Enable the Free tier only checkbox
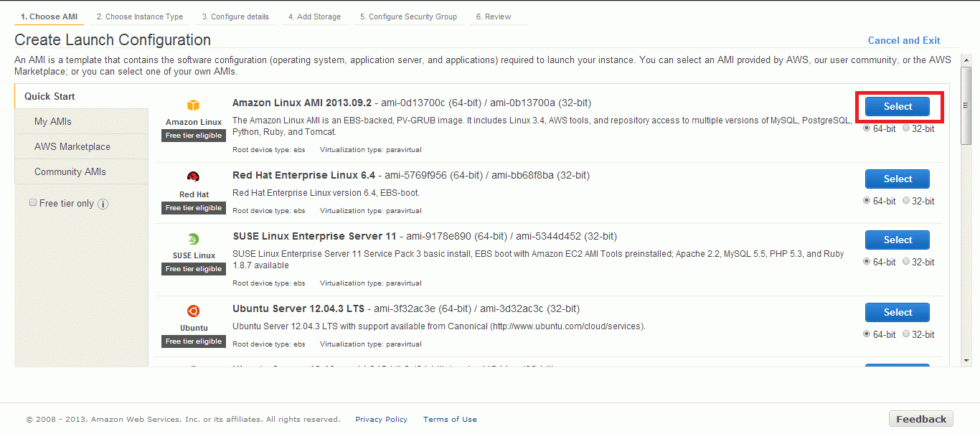980x434 pixels. tap(33, 203)
